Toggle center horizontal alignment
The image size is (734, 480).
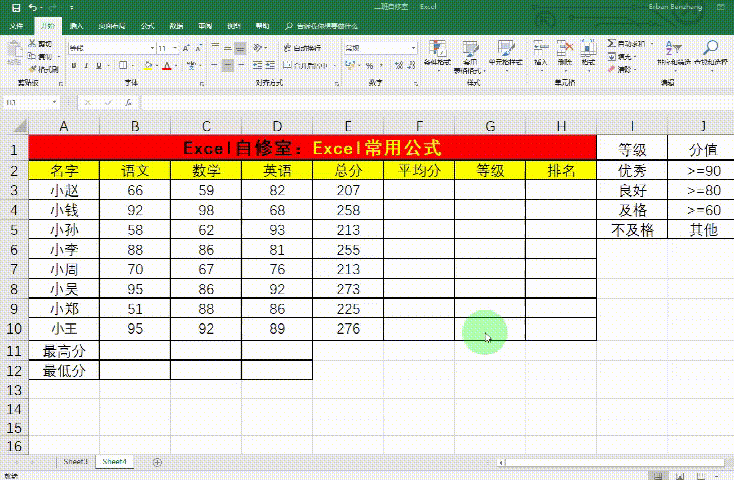click(228, 65)
